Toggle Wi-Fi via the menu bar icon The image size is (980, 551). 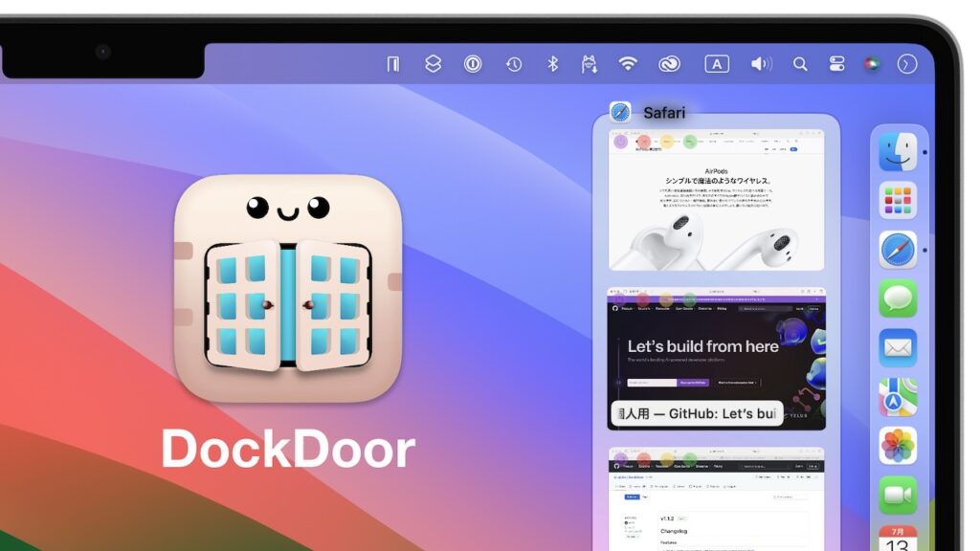click(x=628, y=64)
